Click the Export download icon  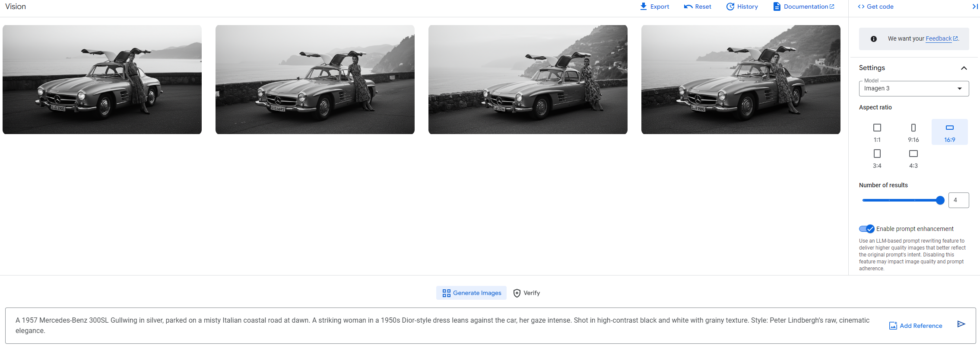point(644,6)
